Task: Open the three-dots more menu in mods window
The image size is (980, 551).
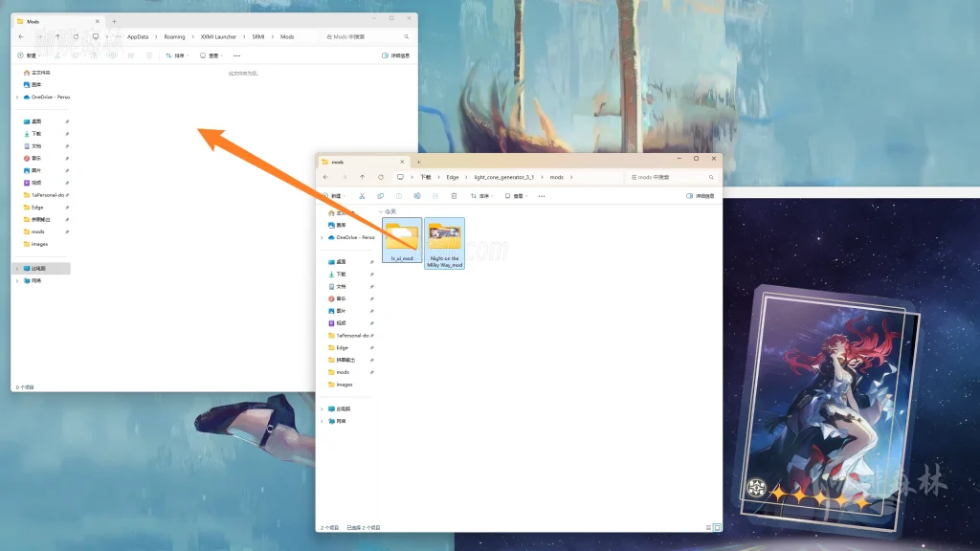Action: click(541, 196)
